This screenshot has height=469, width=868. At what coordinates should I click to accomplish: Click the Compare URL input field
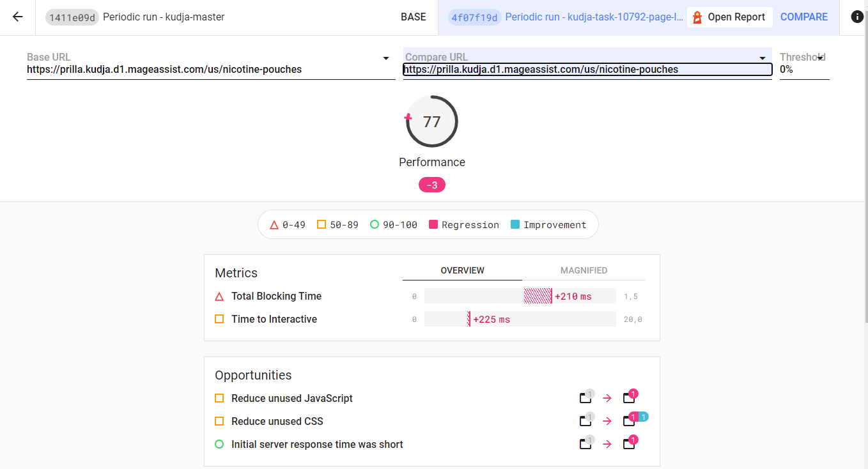(587, 69)
